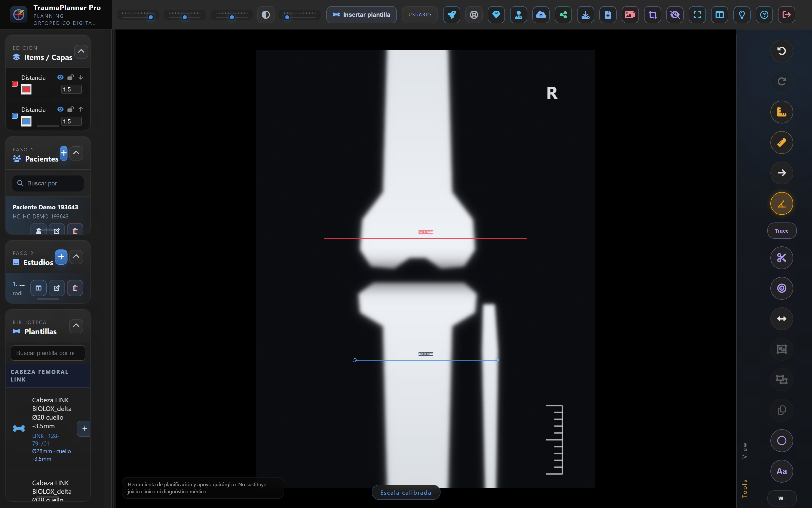Image resolution: width=812 pixels, height=508 pixels.
Task: Click the red logout icon
Action: (x=786, y=15)
